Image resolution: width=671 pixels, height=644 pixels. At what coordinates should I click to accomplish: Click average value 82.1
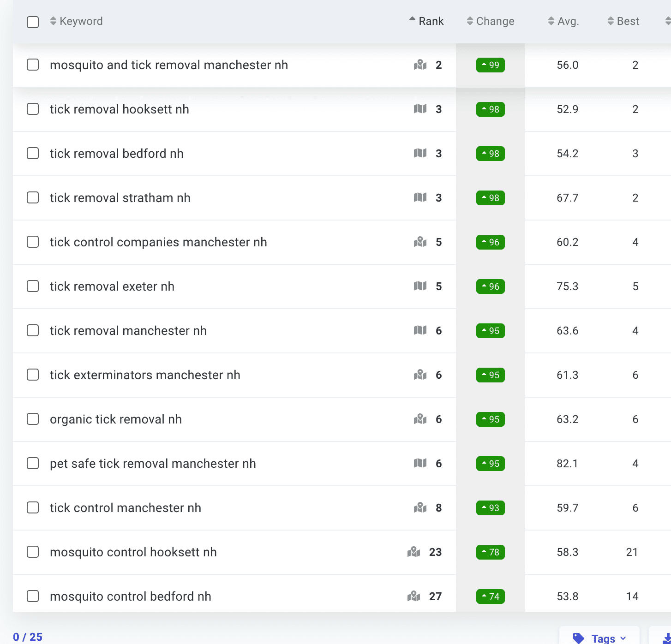567,464
